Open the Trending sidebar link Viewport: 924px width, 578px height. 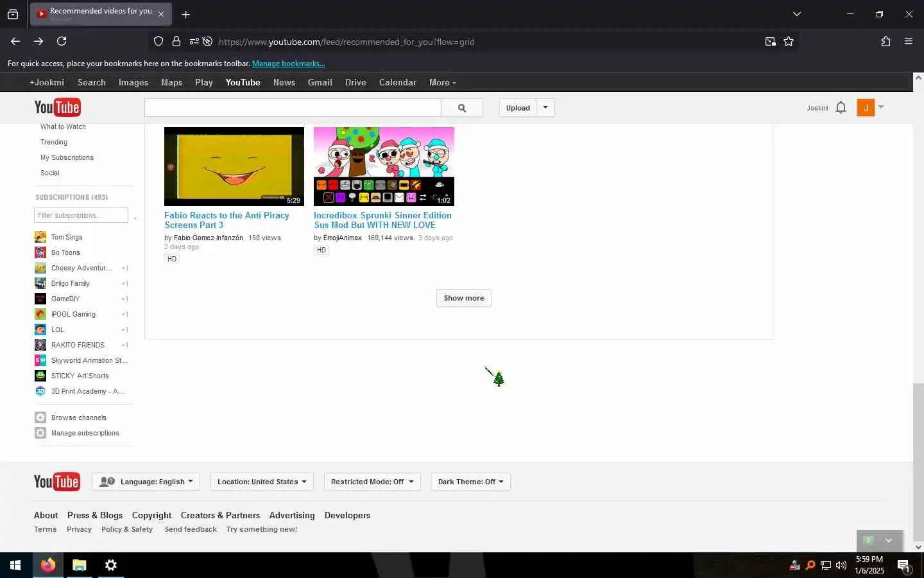tap(54, 142)
